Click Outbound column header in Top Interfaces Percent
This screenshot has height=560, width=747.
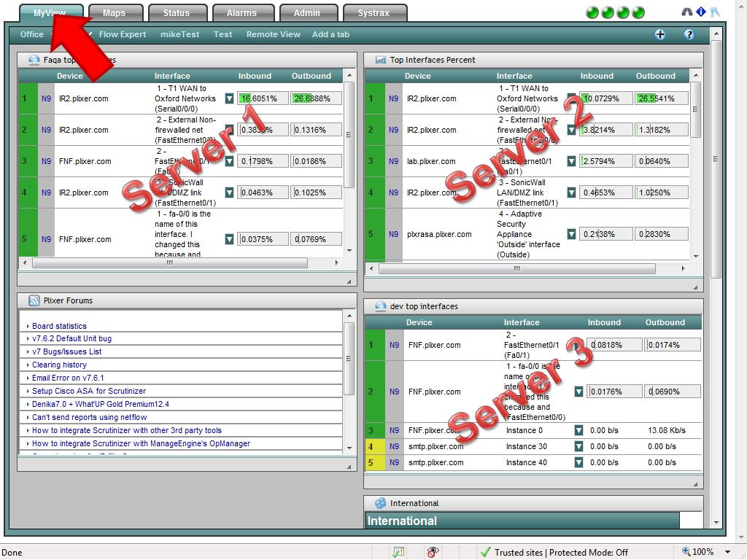click(x=656, y=76)
